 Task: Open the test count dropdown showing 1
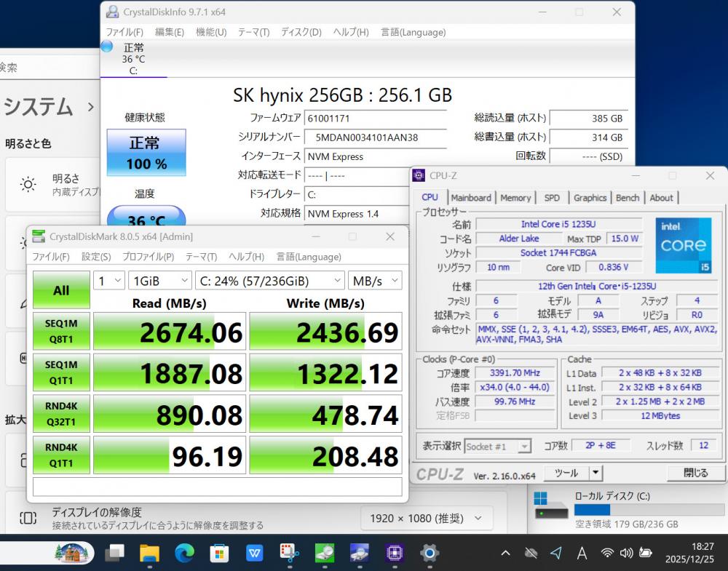(109, 281)
